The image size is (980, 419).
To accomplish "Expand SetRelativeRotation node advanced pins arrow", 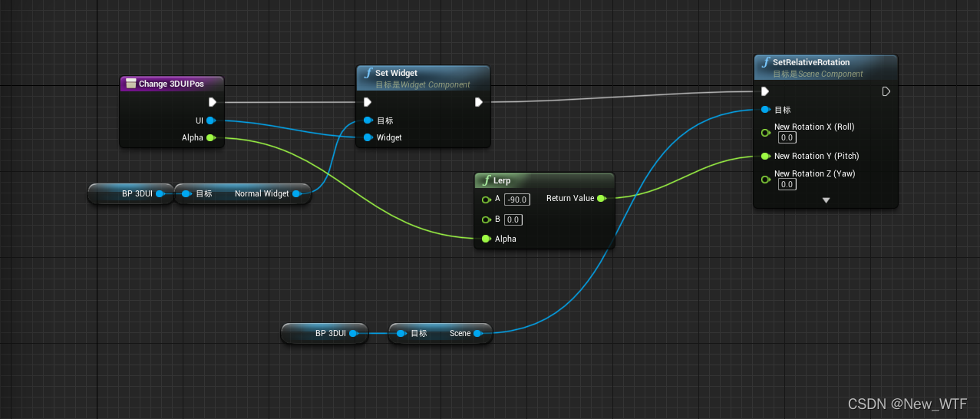I will tap(826, 200).
